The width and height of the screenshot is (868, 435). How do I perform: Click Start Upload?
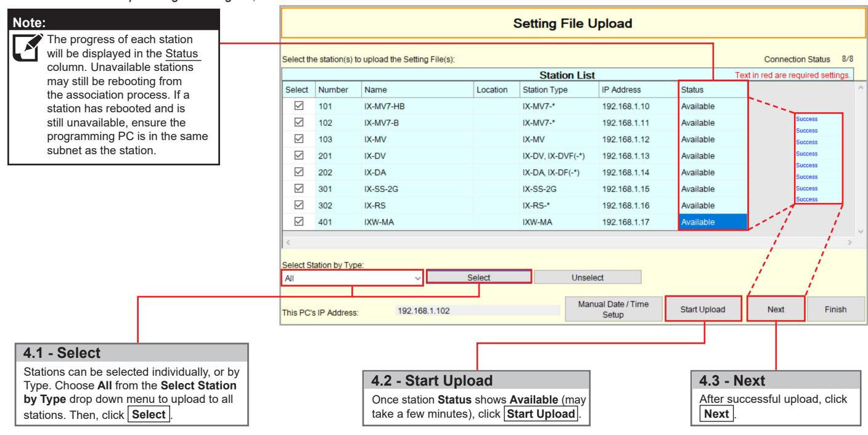click(x=705, y=309)
